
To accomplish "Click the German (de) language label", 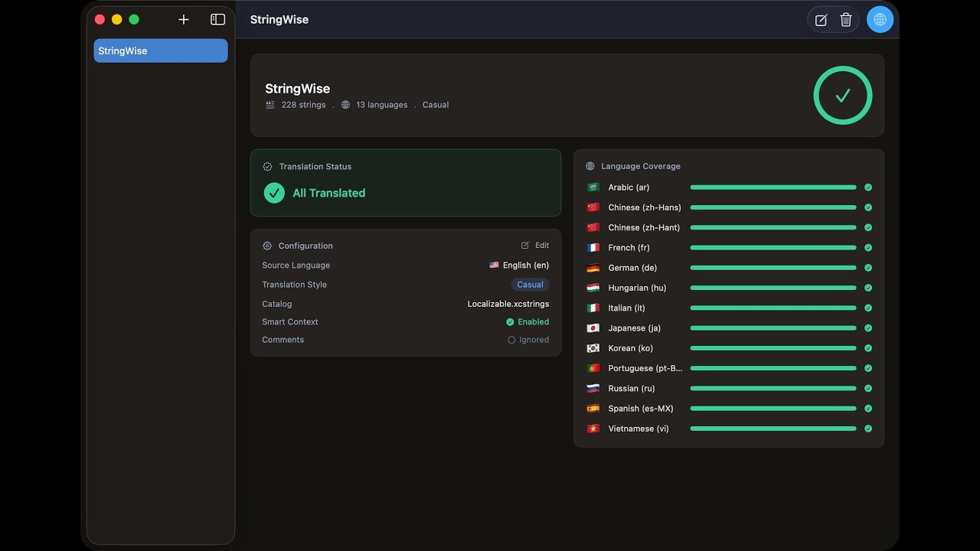I will point(632,268).
